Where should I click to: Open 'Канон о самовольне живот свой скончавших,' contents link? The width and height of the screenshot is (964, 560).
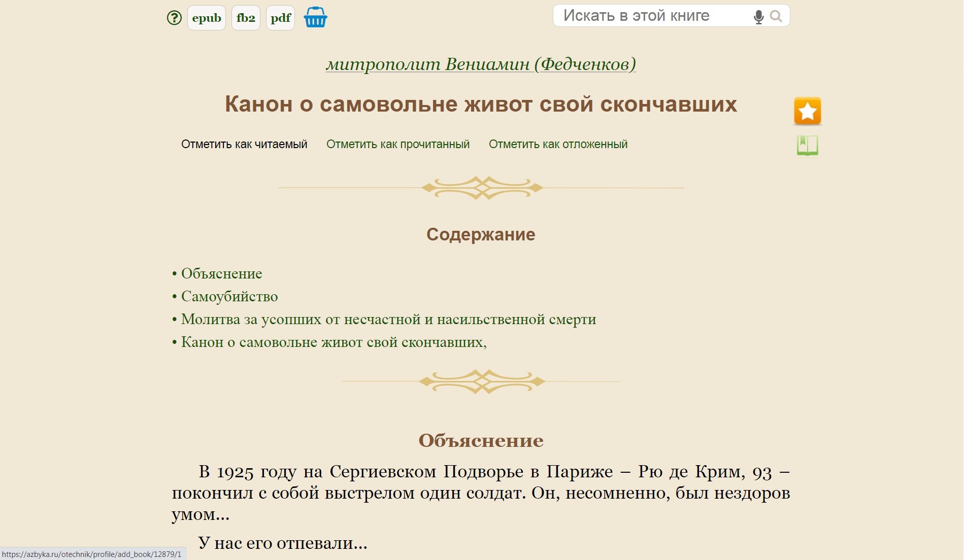click(x=334, y=342)
